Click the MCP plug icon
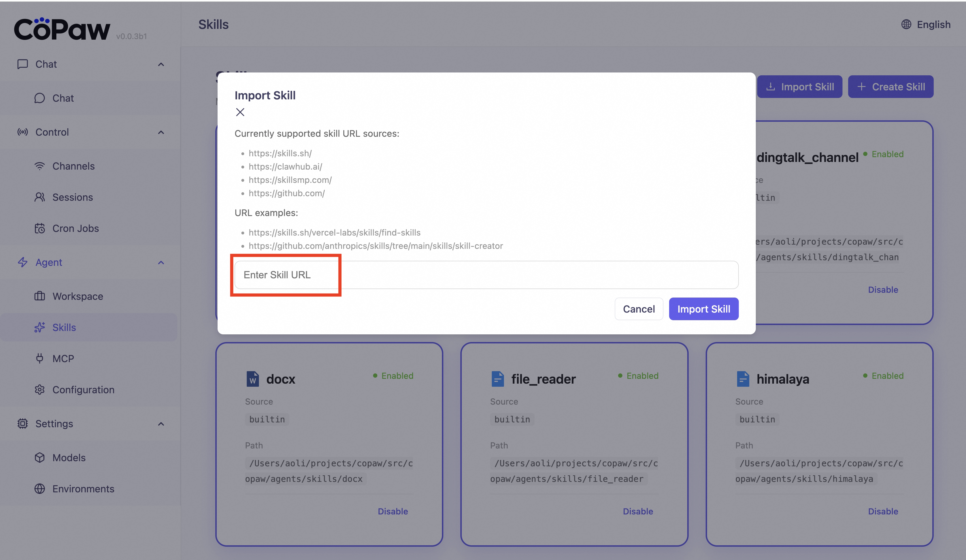The height and width of the screenshot is (560, 966). coord(39,358)
